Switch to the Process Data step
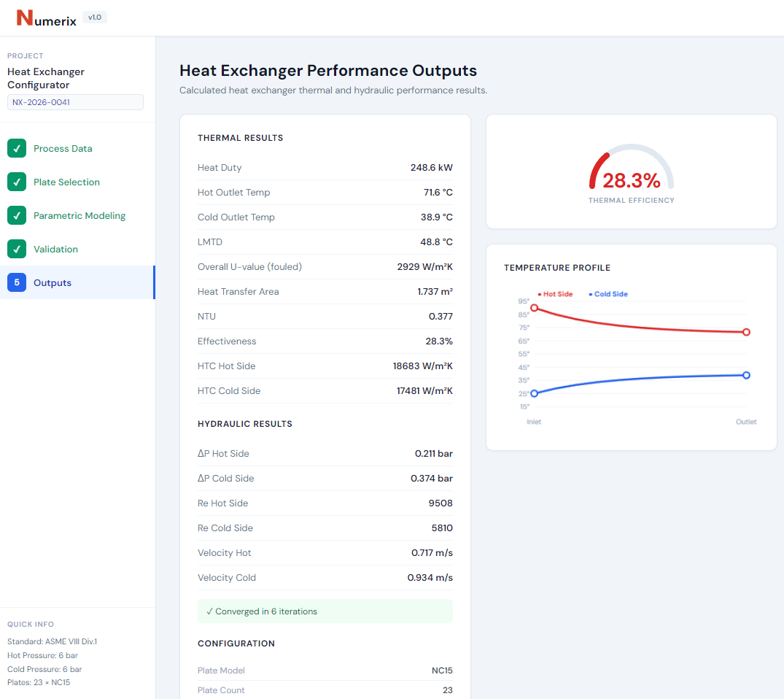The image size is (784, 699). click(x=64, y=148)
